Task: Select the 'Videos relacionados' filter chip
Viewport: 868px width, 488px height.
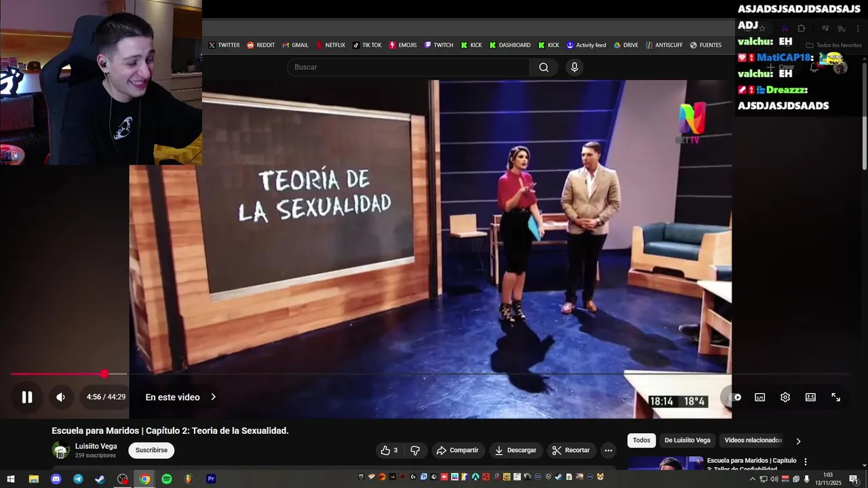Action: click(x=753, y=441)
